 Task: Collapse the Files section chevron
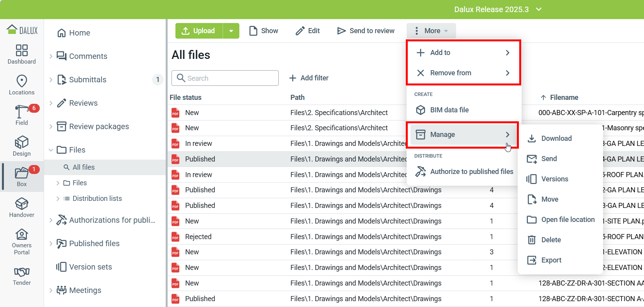coord(51,150)
